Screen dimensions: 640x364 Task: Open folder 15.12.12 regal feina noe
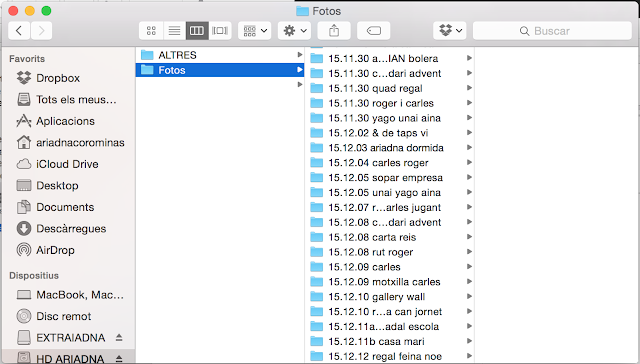click(389, 356)
